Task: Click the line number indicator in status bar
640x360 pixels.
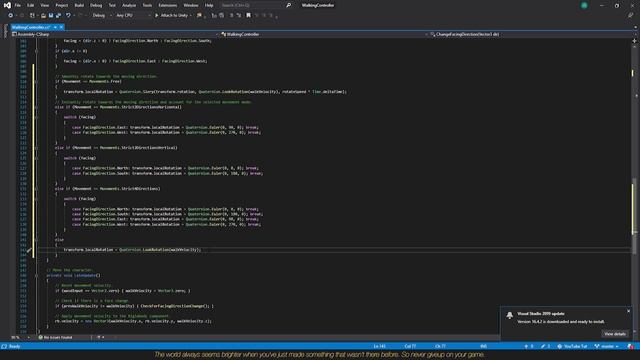Action: (380, 346)
